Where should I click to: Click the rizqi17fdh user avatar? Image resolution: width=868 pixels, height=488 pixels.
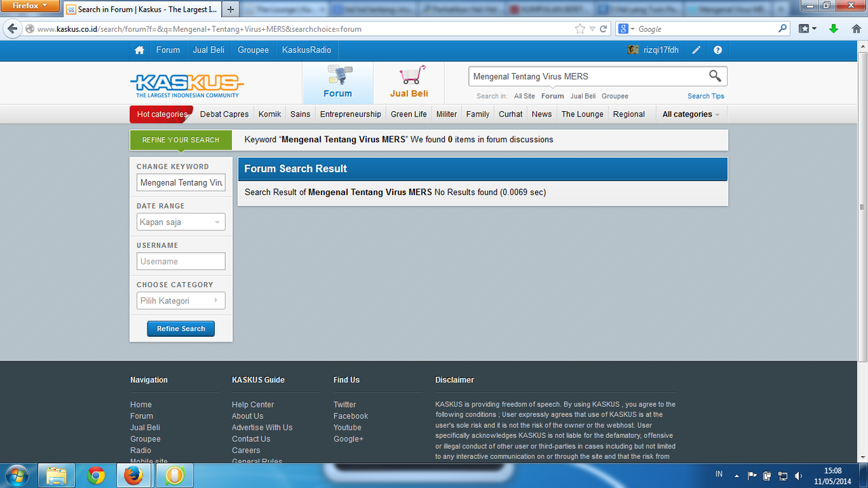tap(633, 50)
